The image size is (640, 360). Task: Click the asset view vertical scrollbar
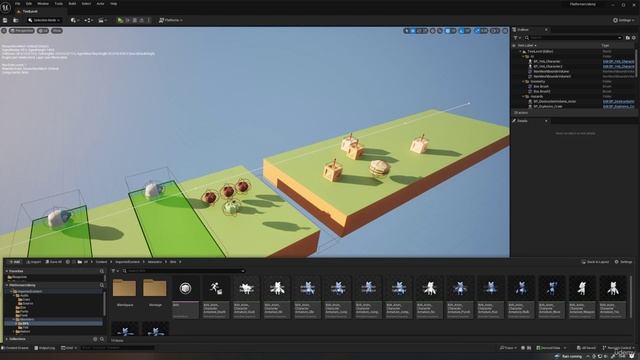[x=631, y=296]
